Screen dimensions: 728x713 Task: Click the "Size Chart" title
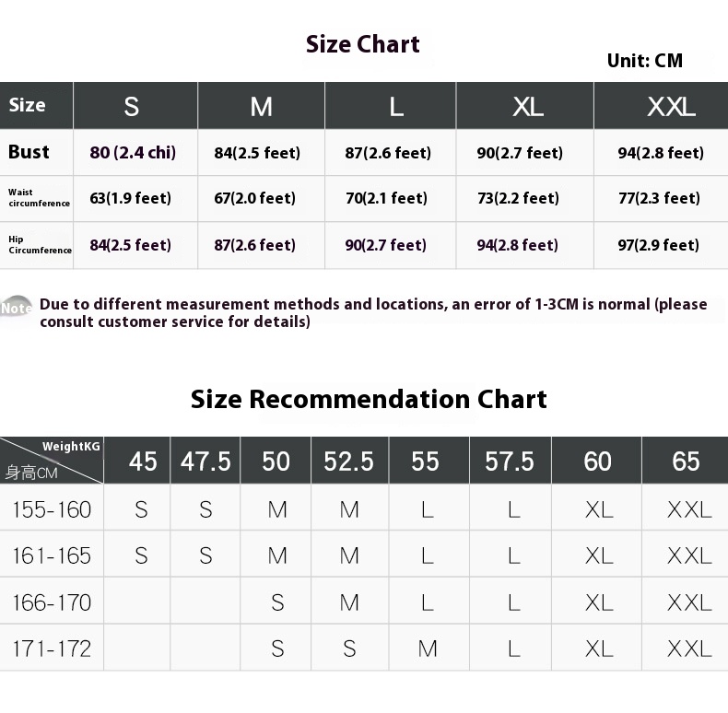(363, 44)
